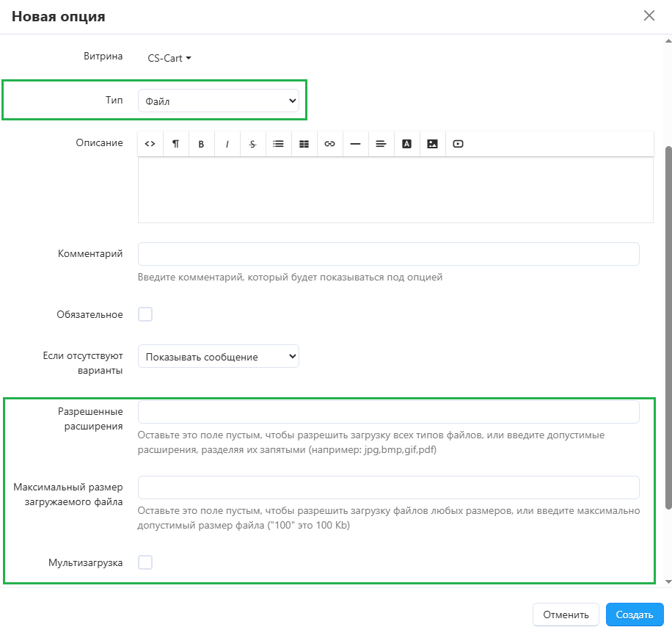Focus the Разрешенные расширения input field
672x638 pixels.
[x=389, y=412]
